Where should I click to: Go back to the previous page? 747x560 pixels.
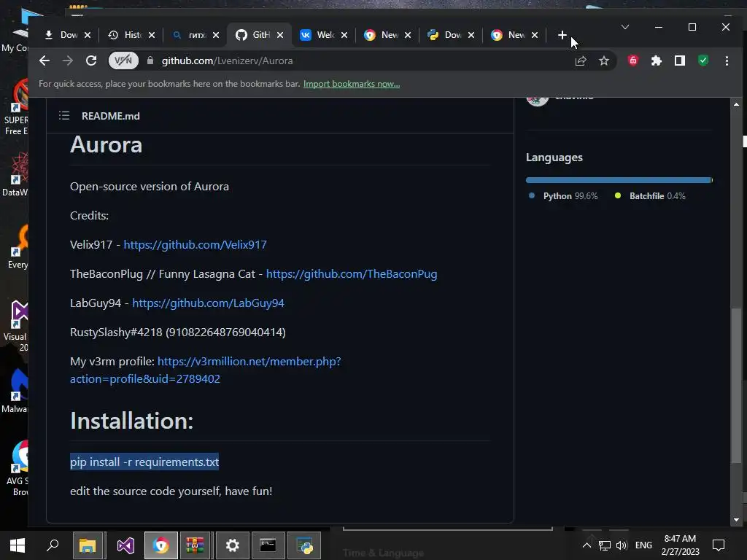point(44,61)
